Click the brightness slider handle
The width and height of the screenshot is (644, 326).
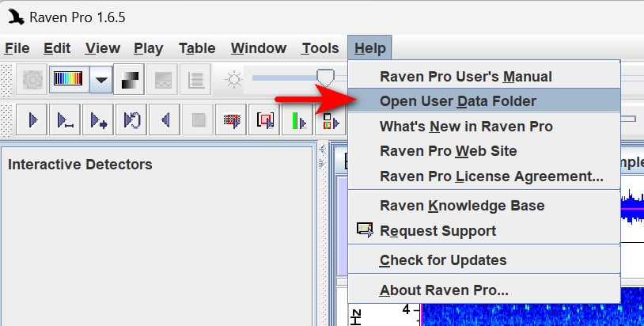coord(325,78)
